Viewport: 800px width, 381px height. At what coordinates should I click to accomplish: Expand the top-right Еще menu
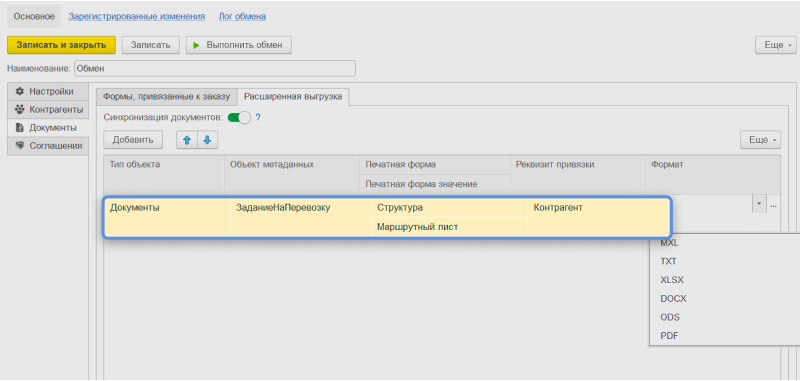point(776,45)
